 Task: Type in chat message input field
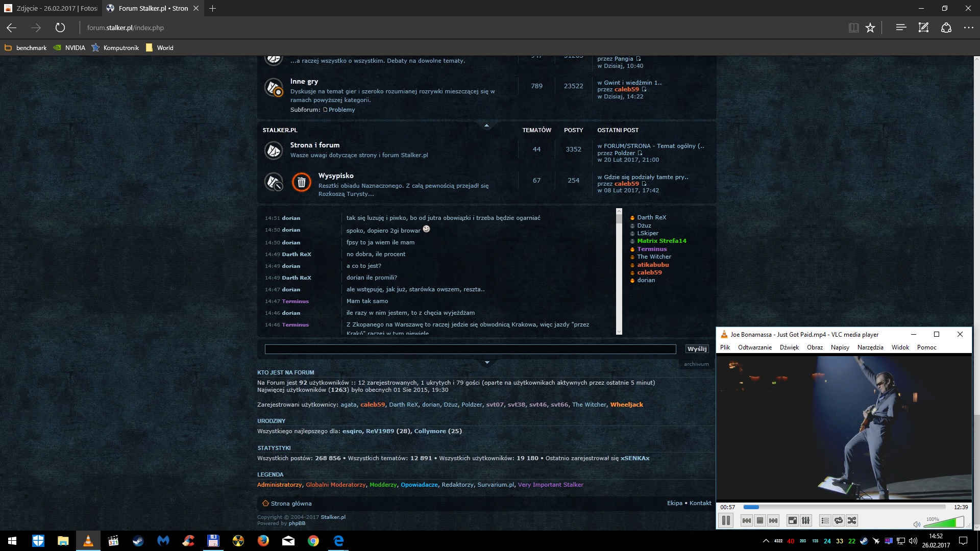(470, 349)
